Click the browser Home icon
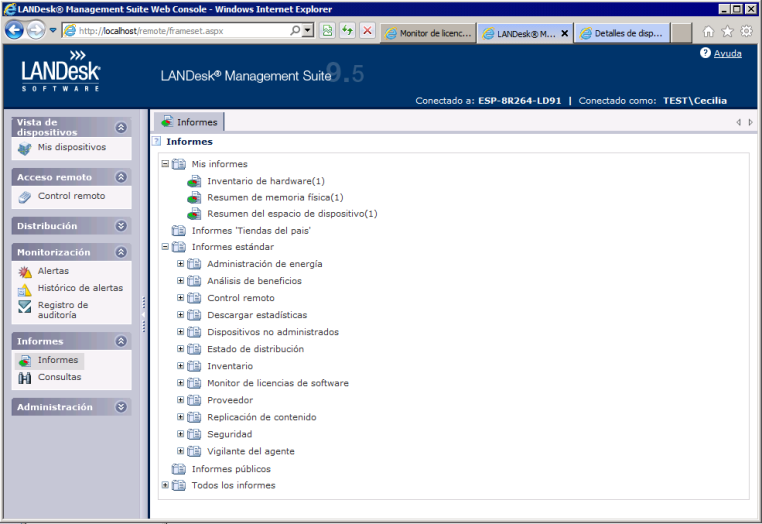The width and height of the screenshot is (762, 524). point(709,32)
